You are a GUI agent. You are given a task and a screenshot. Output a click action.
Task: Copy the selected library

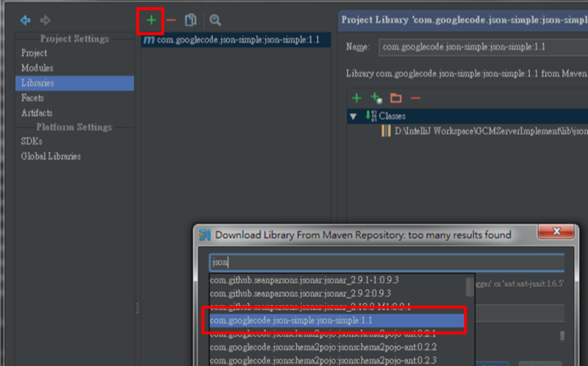(190, 20)
